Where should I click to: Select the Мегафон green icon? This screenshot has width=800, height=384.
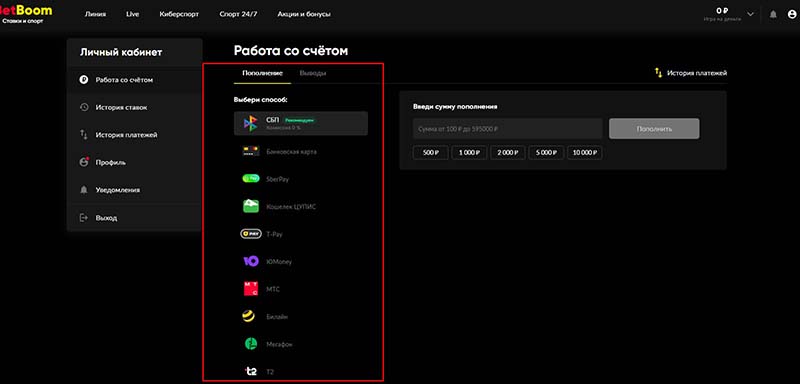[x=251, y=344]
